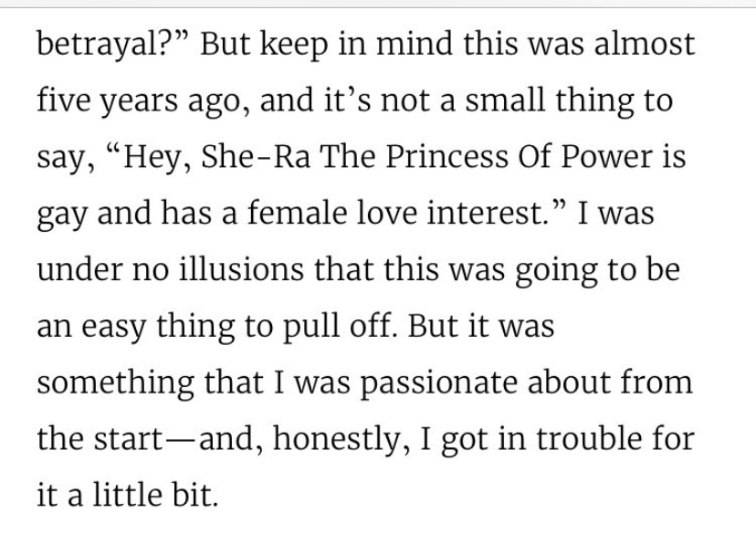The image size is (756, 555).
Task: Click the word "almost"
Action: (x=644, y=44)
